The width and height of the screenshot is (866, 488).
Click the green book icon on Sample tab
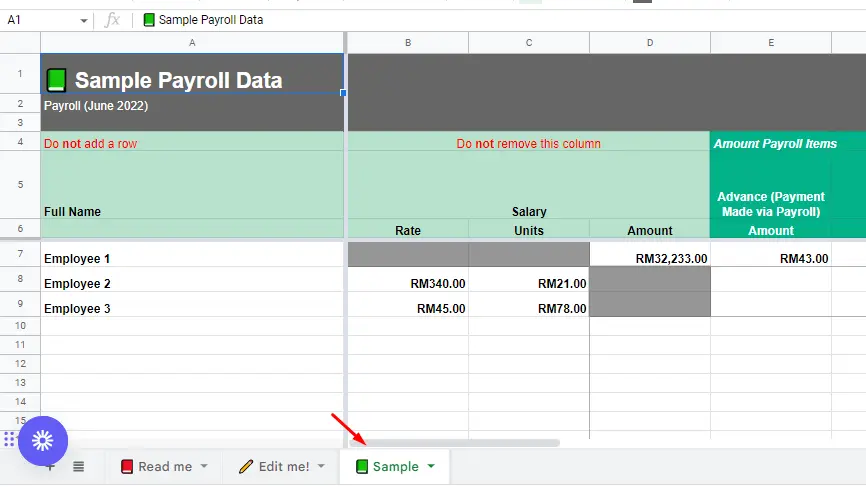click(x=362, y=466)
